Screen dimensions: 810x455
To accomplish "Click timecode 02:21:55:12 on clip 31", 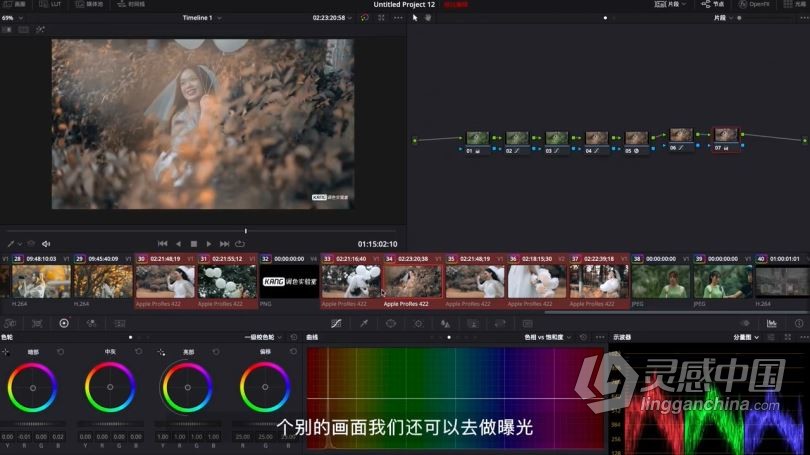I will tap(227, 259).
